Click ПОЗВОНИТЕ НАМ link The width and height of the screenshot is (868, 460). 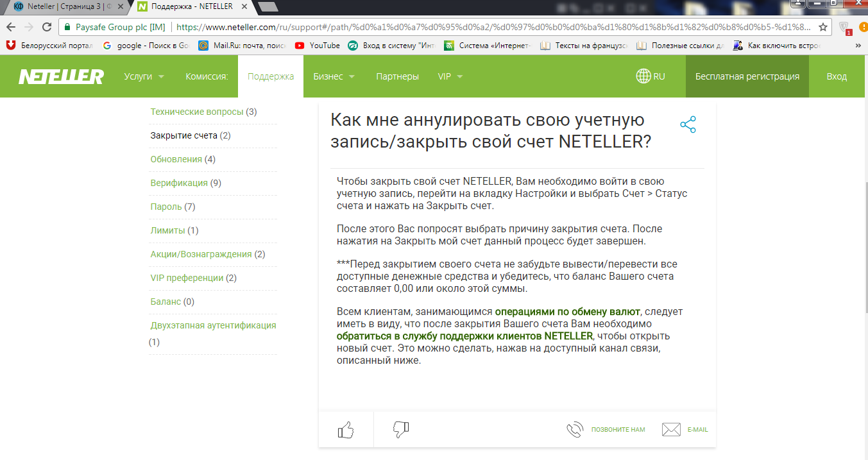coord(618,430)
